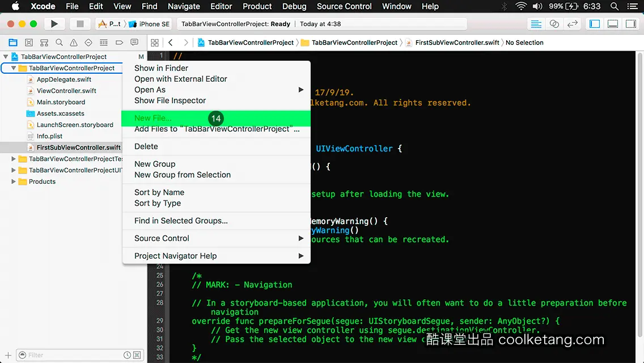Toggle the utilities panel visibility
The image size is (644, 363).
tap(631, 24)
